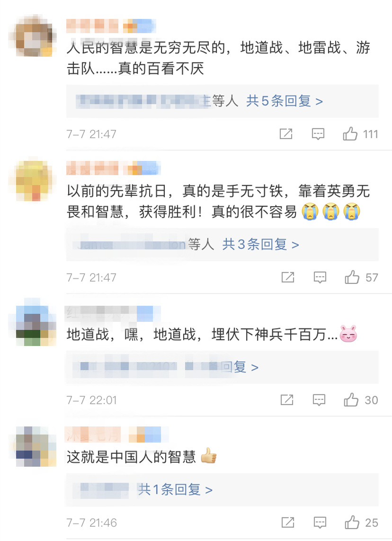The image size is (392, 541).
Task: Open the avatar of the 先辈抗日 commenter
Action: point(33,180)
